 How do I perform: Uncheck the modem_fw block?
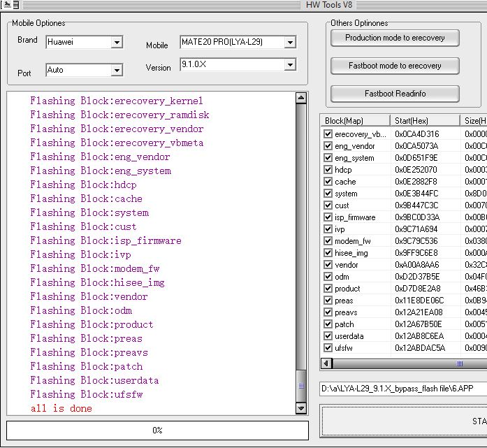pos(328,241)
